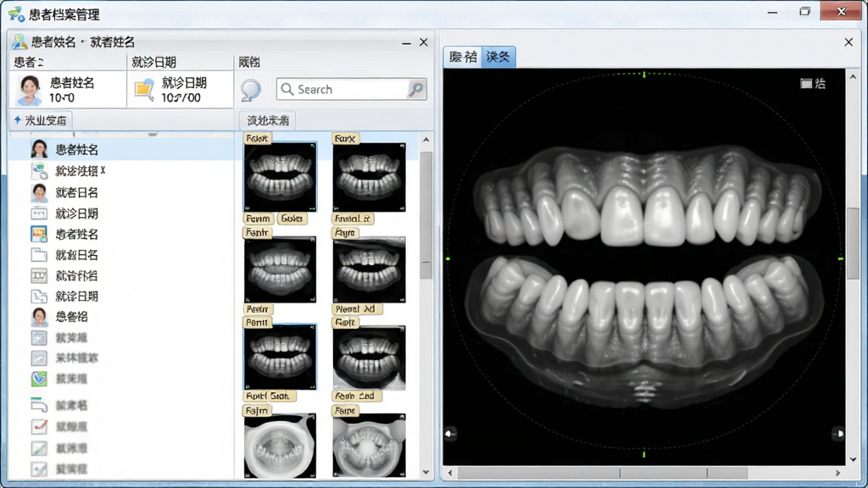The image size is (868, 488).
Task: Open the dental thumbnail labeled Foiot
Action: pyautogui.click(x=280, y=177)
